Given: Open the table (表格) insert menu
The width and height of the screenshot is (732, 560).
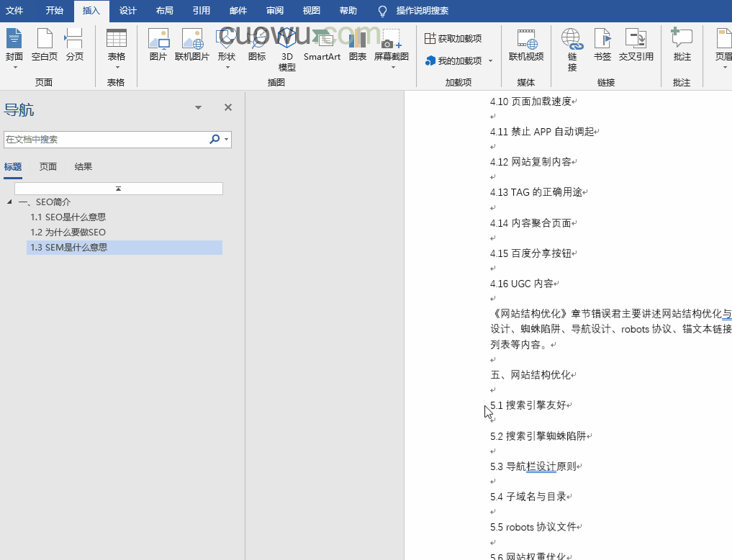Looking at the screenshot, I should point(117,48).
